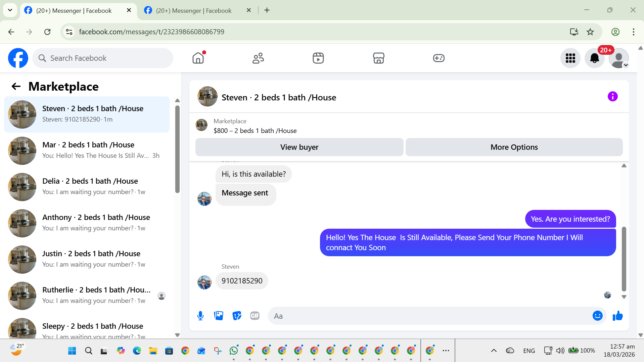The height and width of the screenshot is (362, 644).
Task: Open the Facebook menu grid icon
Action: click(570, 58)
